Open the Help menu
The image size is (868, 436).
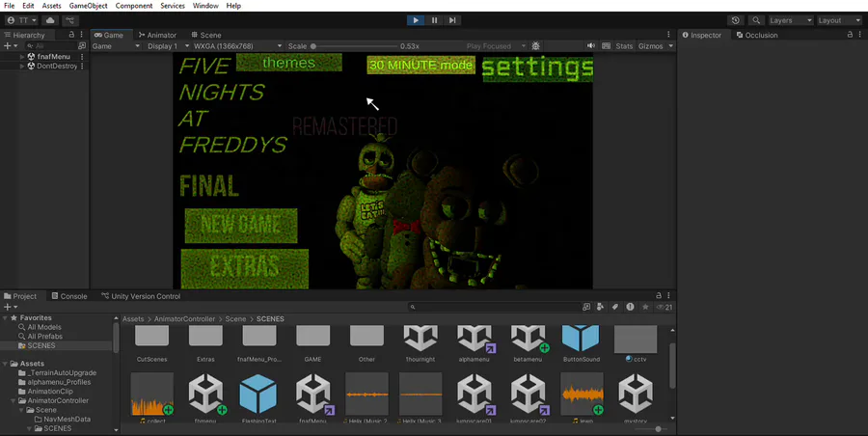(233, 6)
